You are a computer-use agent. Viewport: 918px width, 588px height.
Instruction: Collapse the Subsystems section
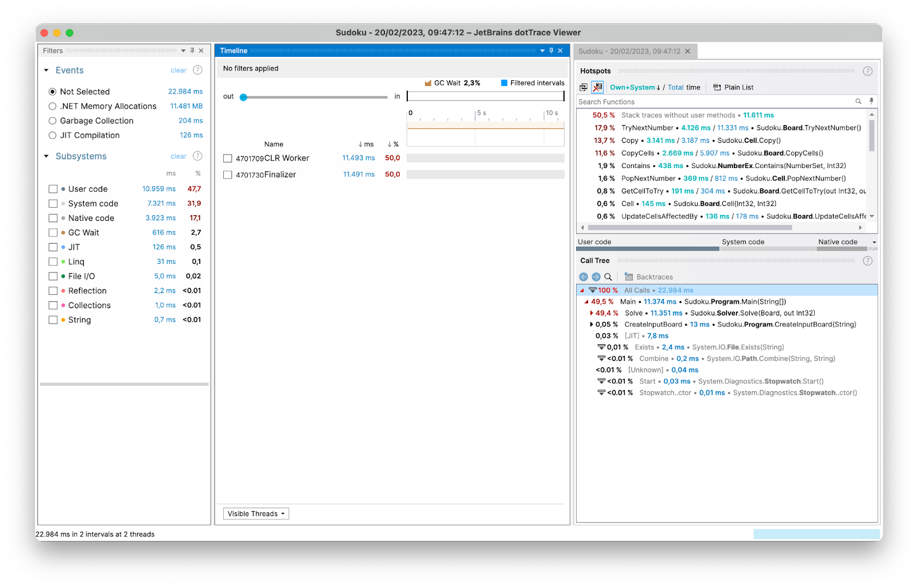tap(46, 156)
